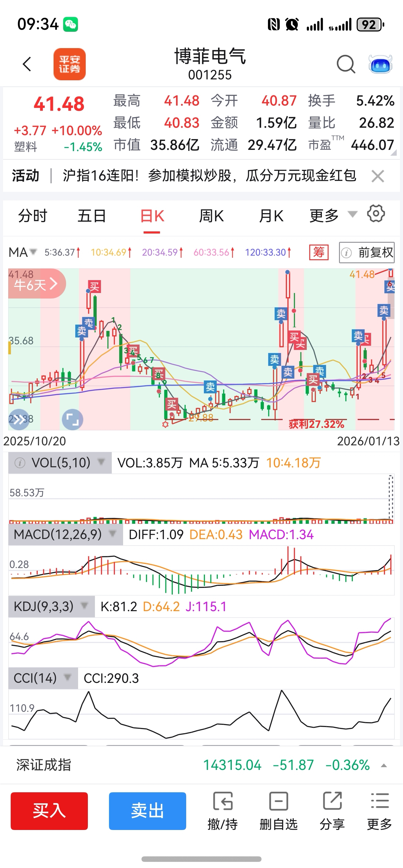Tap the home indicator bar
403x868 pixels.
201,859
